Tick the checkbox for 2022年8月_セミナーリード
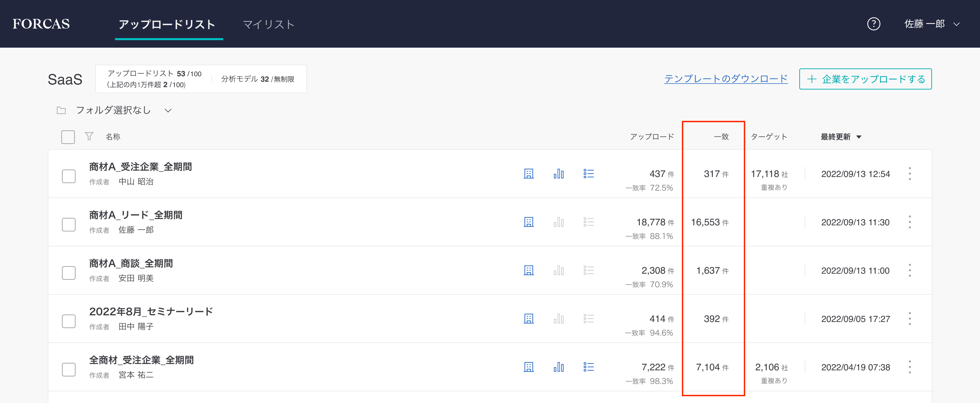 69,321
